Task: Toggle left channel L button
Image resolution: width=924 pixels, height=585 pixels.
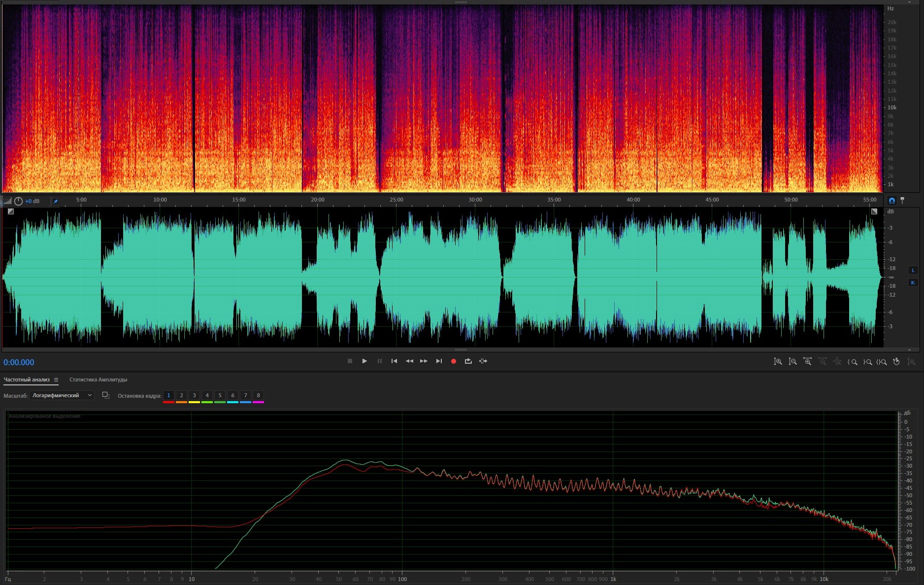Action: 913,270
